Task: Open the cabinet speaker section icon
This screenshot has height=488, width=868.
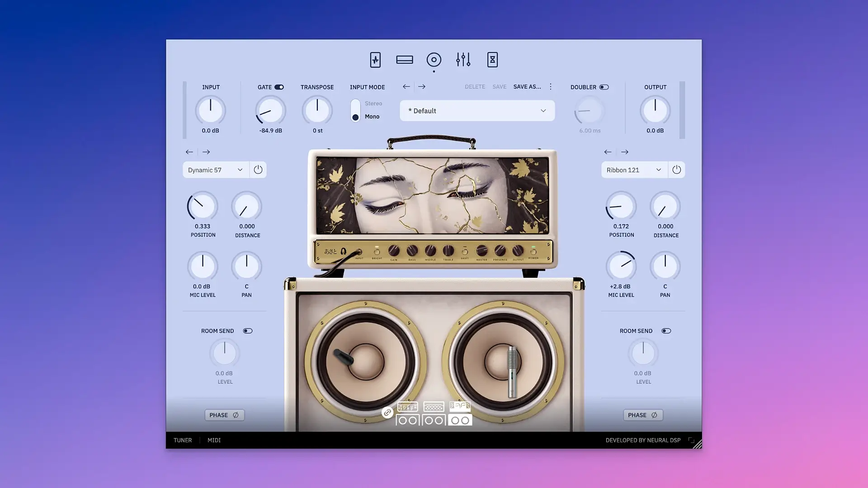Action: [x=434, y=60]
